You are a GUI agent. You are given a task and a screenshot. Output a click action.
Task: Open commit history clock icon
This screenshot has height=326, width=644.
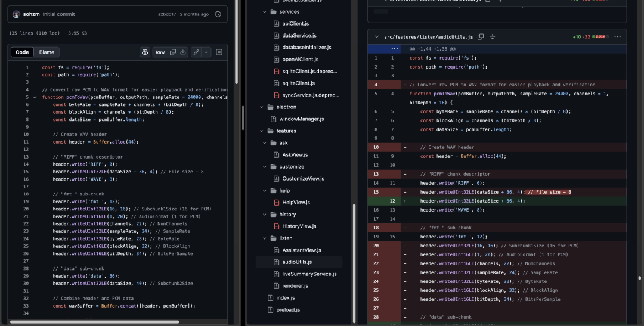(x=218, y=14)
